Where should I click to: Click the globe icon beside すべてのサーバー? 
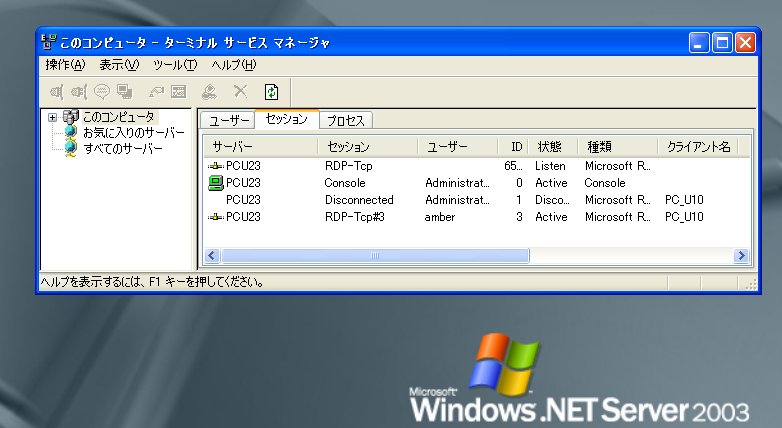click(x=71, y=148)
